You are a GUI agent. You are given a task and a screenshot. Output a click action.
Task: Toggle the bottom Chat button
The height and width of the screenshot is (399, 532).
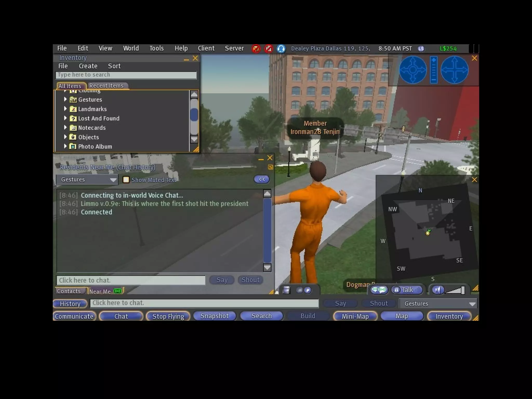click(x=121, y=316)
